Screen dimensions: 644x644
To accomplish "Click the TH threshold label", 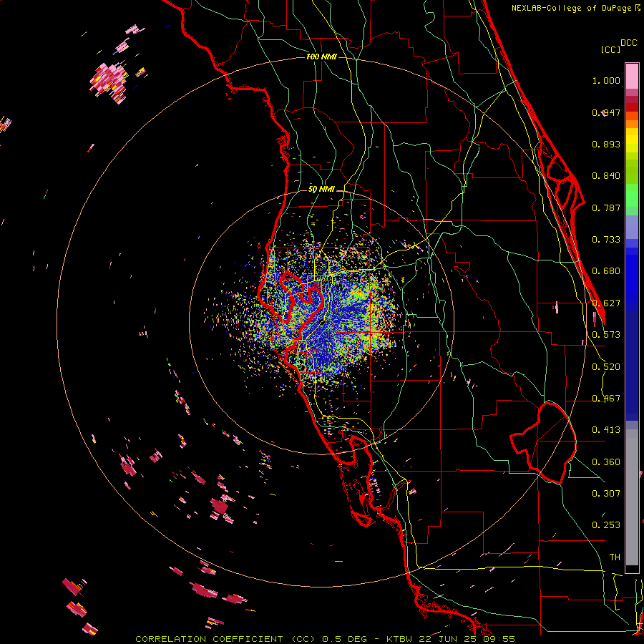I will (x=615, y=557).
